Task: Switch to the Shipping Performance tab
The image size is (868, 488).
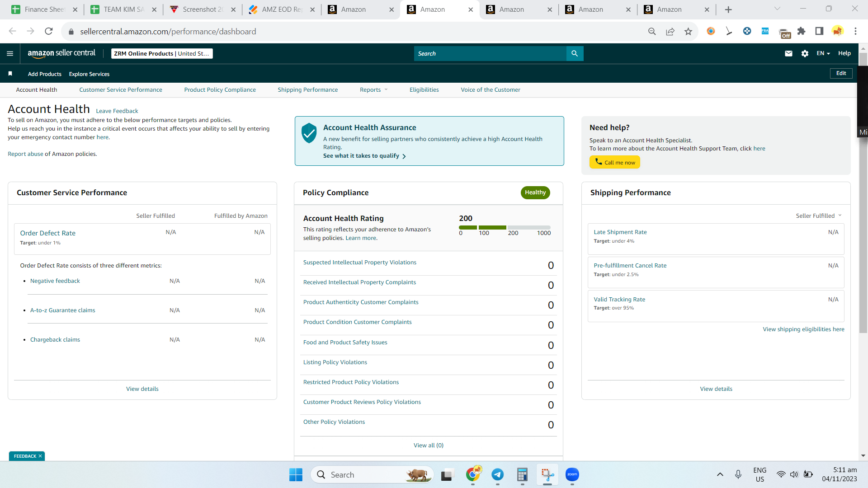Action: click(308, 89)
